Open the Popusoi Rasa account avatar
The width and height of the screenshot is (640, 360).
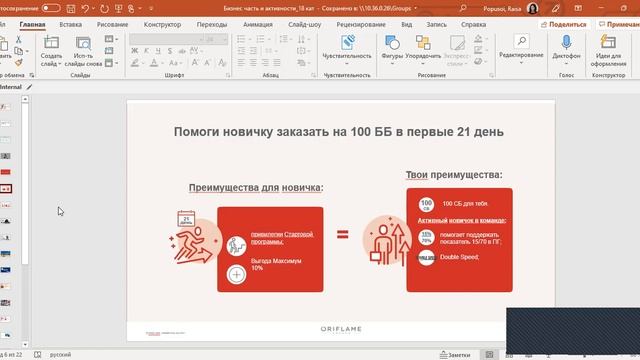[532, 8]
